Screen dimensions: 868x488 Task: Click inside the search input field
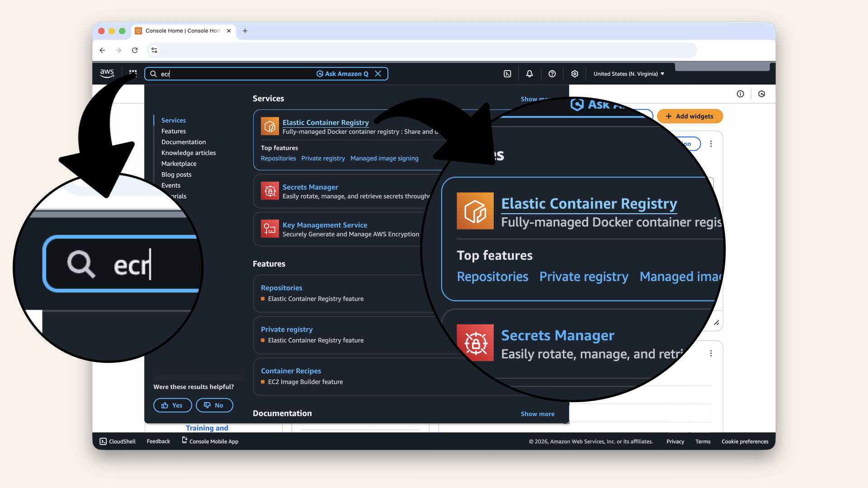point(226,74)
